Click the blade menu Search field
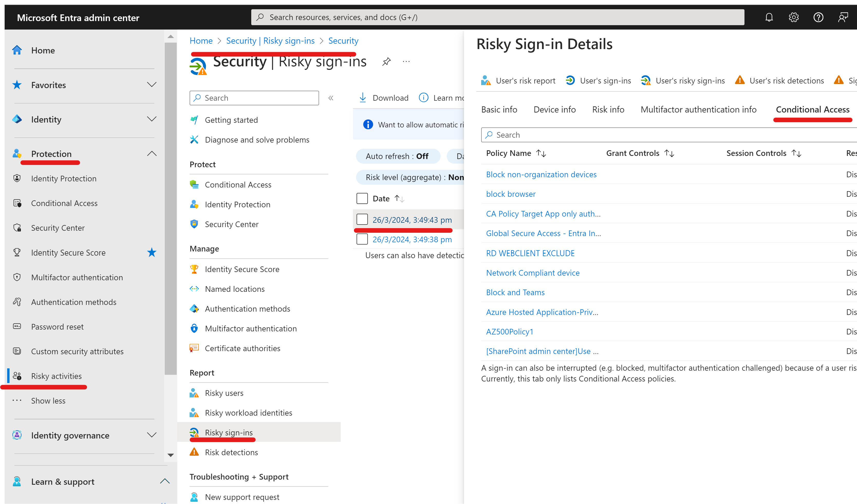Viewport: 857px width, 504px height. pyautogui.click(x=254, y=98)
